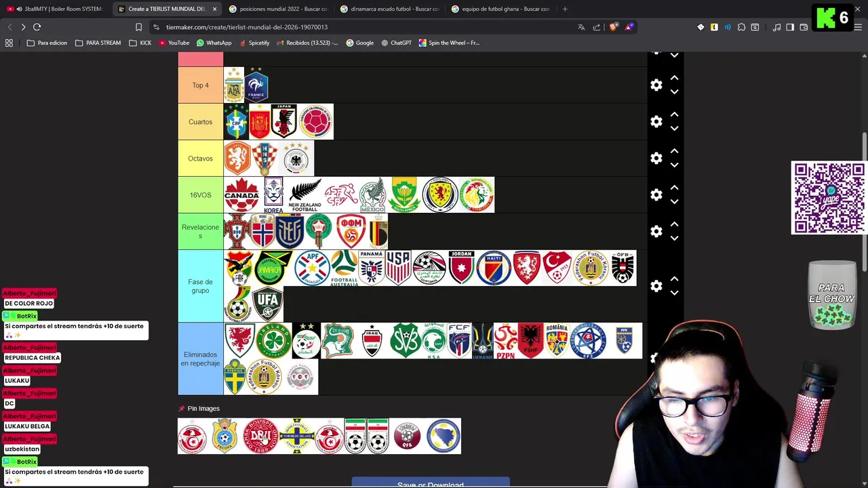
Task: Select the Haiti crest in Fase de grupo
Action: [493, 268]
